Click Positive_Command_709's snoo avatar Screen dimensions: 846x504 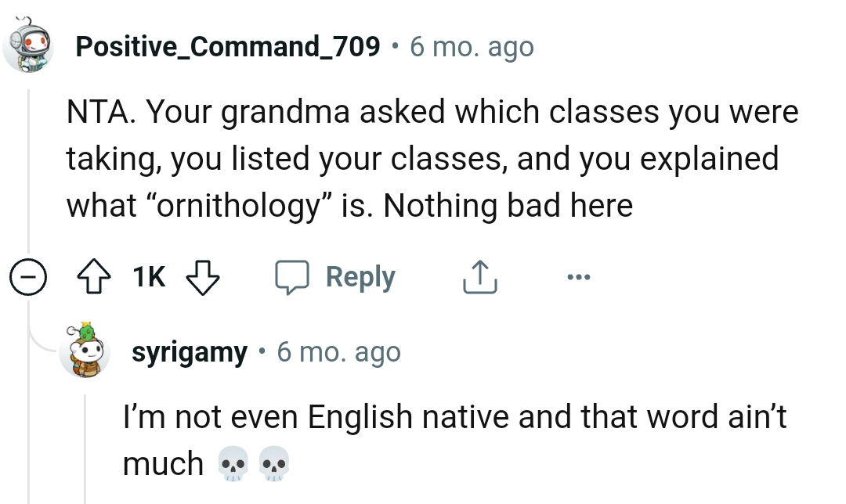pos(29,45)
